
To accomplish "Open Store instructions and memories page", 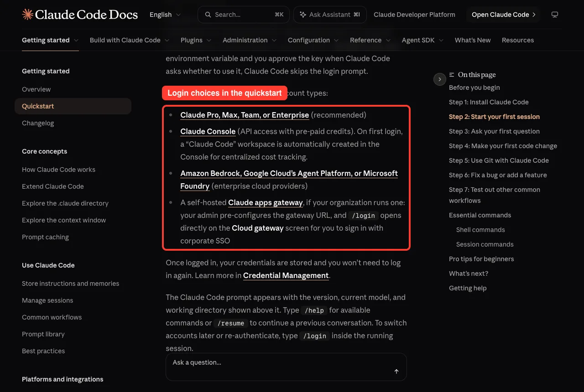I will pos(71,284).
